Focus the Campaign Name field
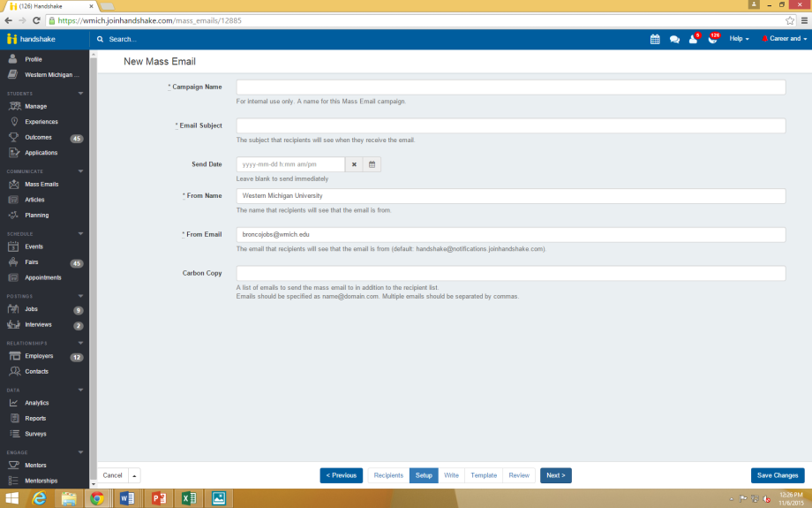Screen dimensions: 812x508 click(x=511, y=87)
